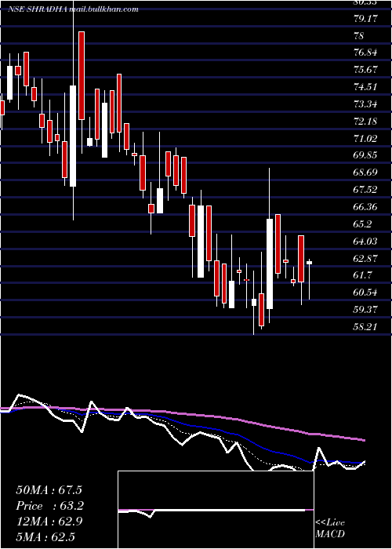Click the 61.7 price level label
Screen dimensions: 392x549
(362, 275)
